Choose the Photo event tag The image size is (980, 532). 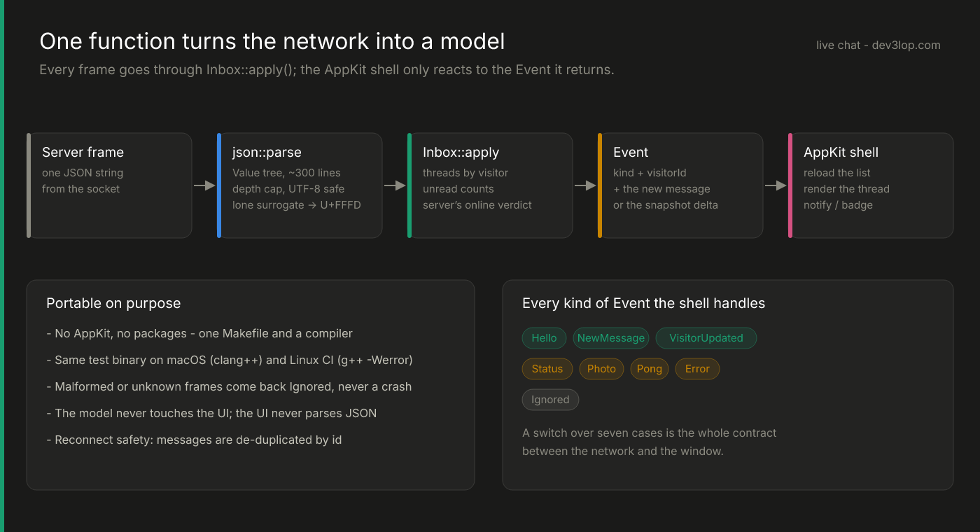601,369
